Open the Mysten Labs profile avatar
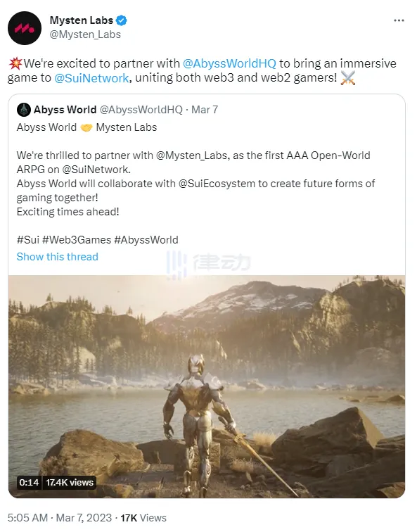 coord(25,28)
